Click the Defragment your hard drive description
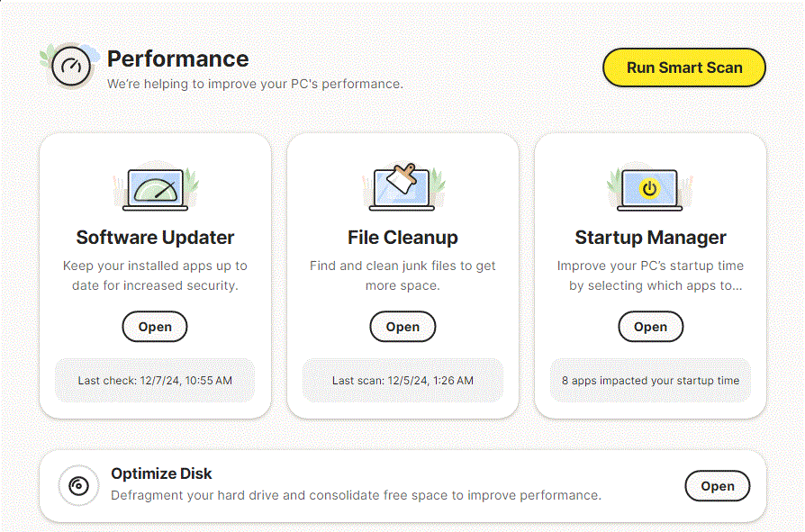Image resolution: width=805 pixels, height=532 pixels. 356,495
